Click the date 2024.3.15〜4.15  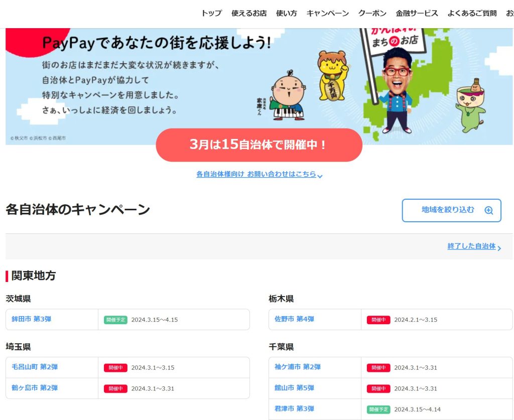click(155, 320)
